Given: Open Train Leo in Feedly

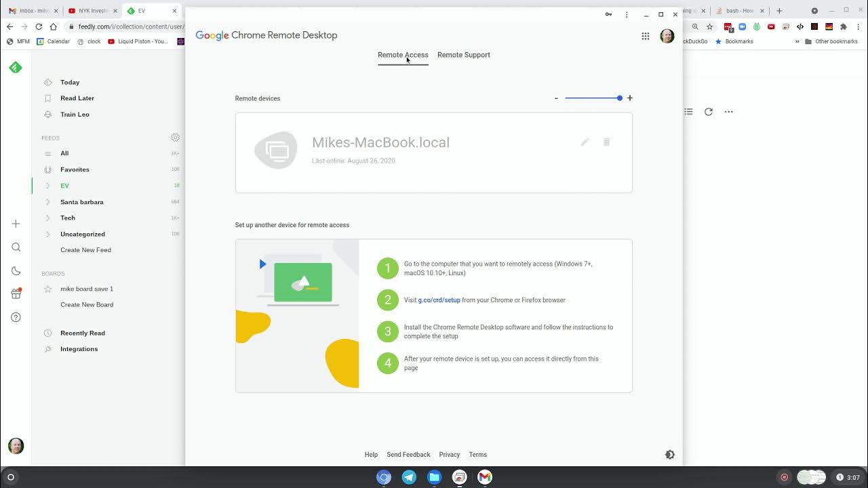Looking at the screenshot, I should 75,115.
